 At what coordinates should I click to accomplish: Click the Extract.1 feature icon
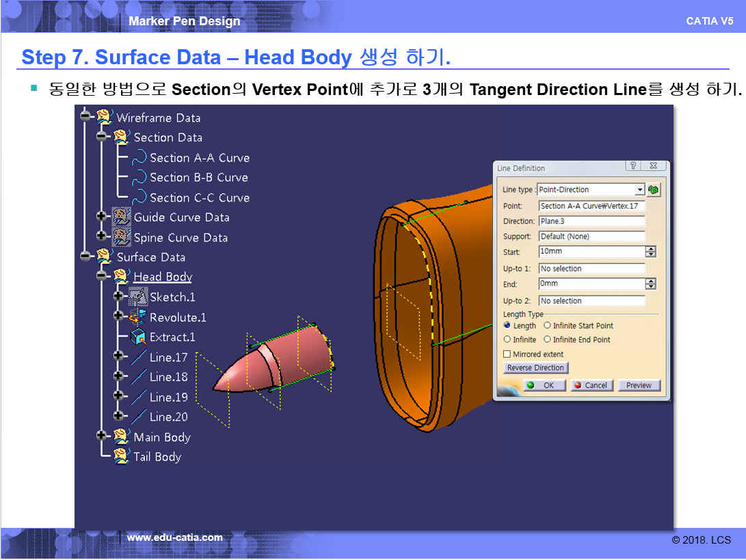pyautogui.click(x=138, y=337)
